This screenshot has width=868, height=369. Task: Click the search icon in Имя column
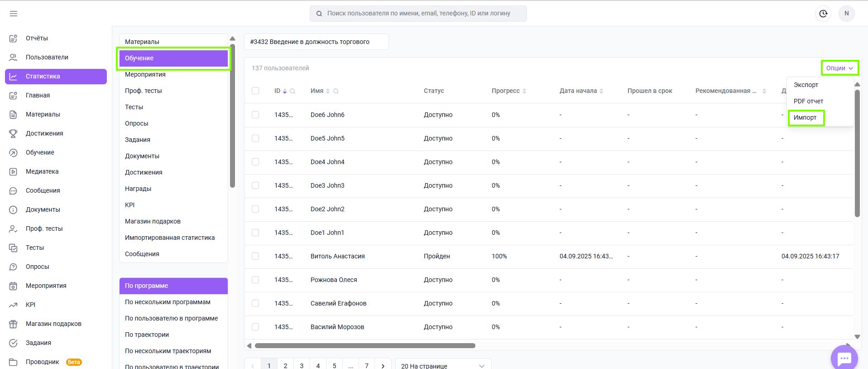(x=336, y=91)
